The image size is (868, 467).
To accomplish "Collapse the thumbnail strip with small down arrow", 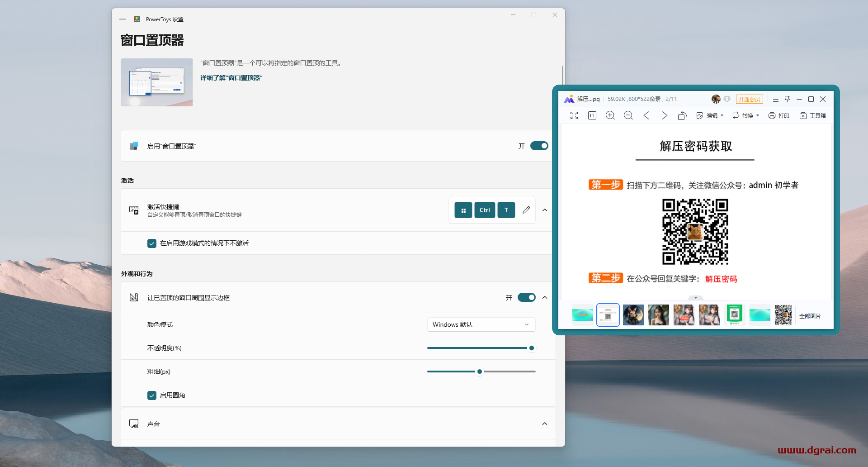I will [695, 298].
